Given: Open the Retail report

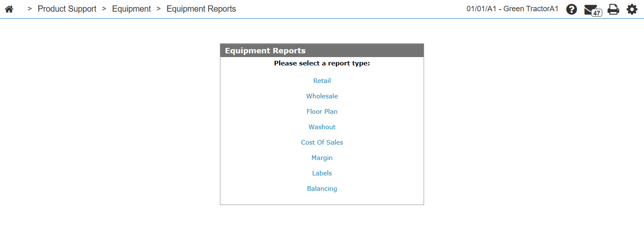Looking at the screenshot, I should coord(322,81).
